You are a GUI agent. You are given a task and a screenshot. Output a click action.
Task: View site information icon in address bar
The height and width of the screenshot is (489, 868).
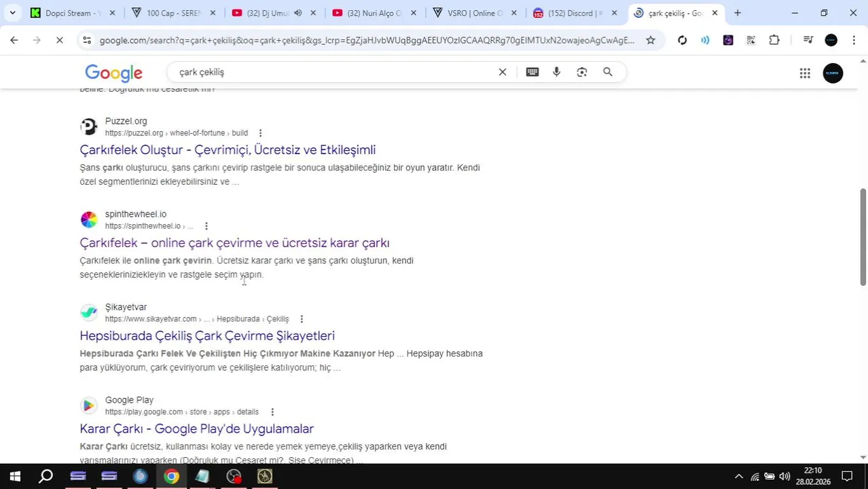pyautogui.click(x=87, y=40)
